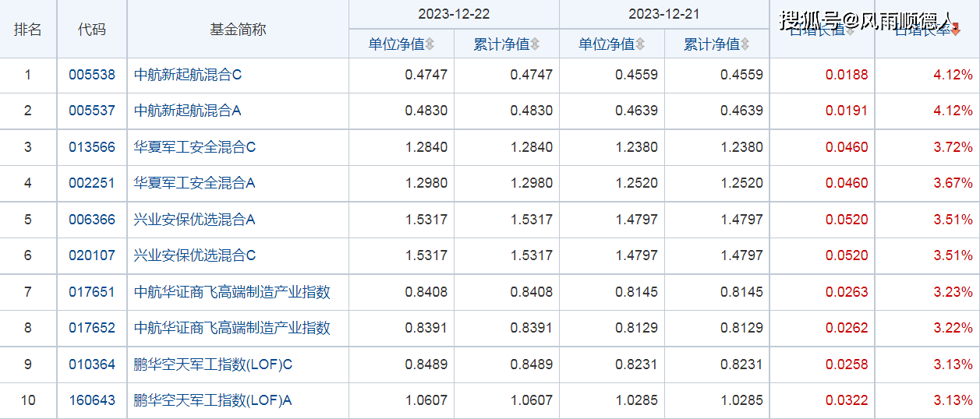This screenshot has width=980, height=419.
Task: Open fund code 005537 link
Action: pos(92,111)
